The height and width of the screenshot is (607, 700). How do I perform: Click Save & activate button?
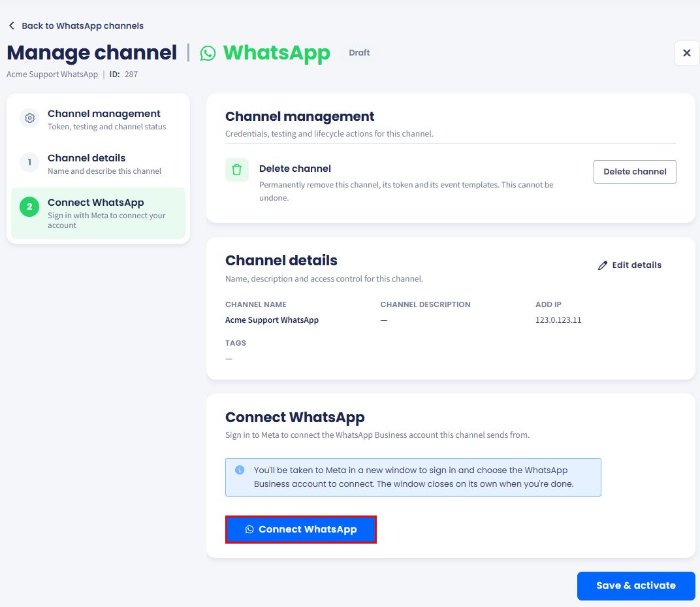(636, 585)
